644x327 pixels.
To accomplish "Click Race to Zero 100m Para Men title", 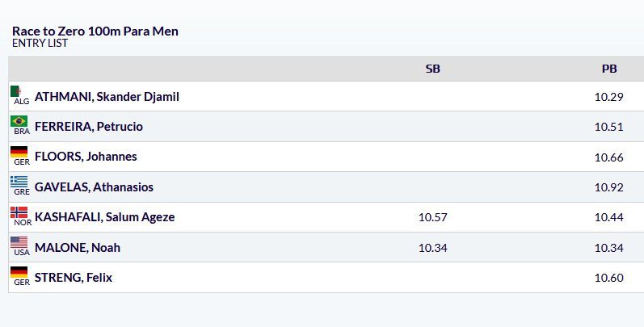I will (95, 31).
